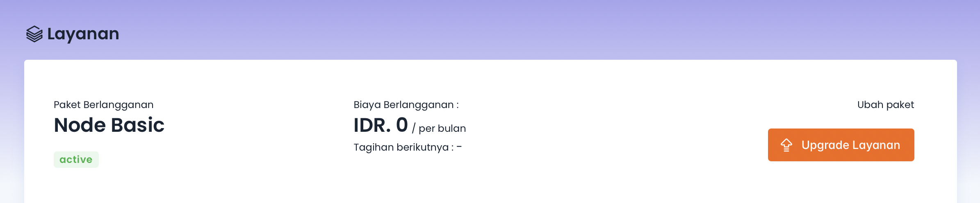
Task: Click the word Upgrade on the orange button
Action: (x=825, y=145)
